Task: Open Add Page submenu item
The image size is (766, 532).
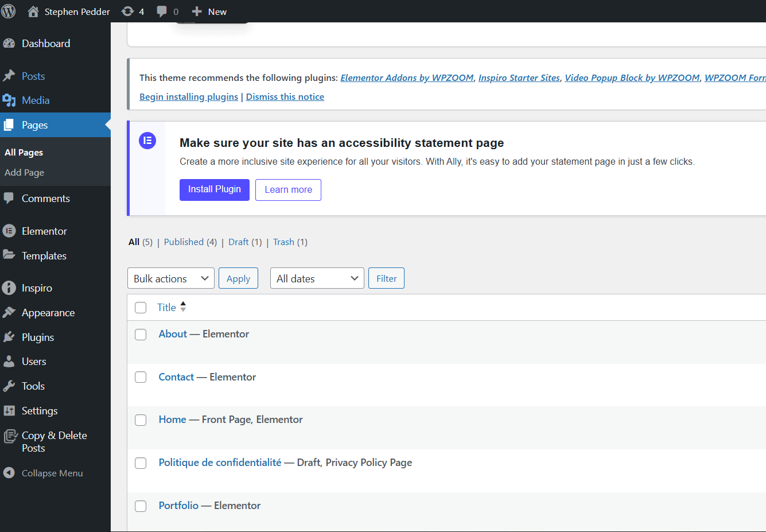Action: click(x=24, y=173)
